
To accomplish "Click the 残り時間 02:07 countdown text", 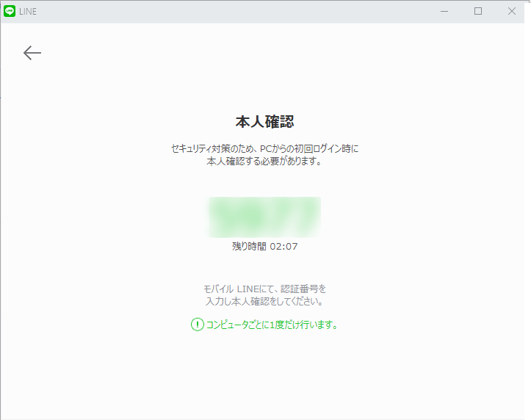I will click(265, 247).
